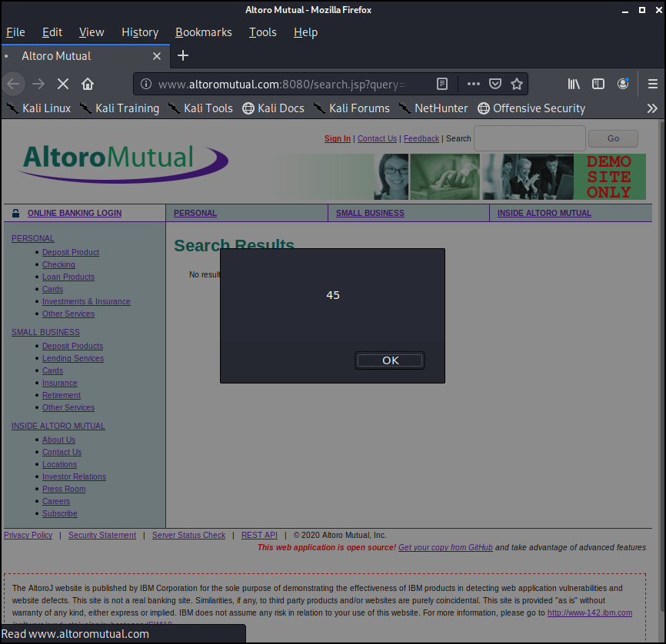Open Kali Forums bookmark
The height and width of the screenshot is (644, 666).
point(351,108)
